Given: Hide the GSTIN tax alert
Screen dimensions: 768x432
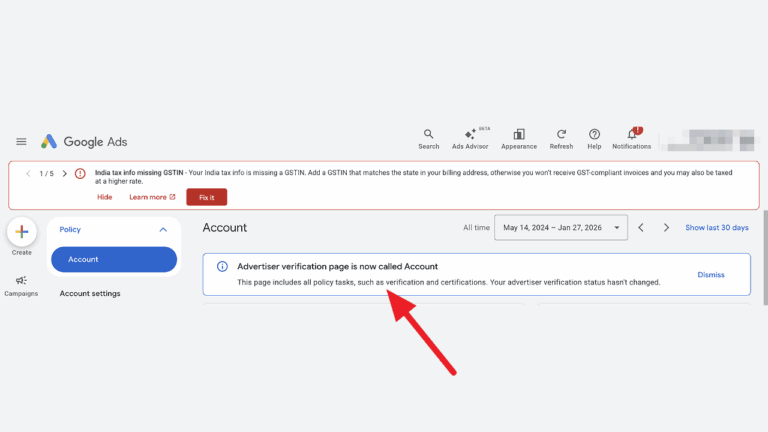Looking at the screenshot, I should click(104, 197).
